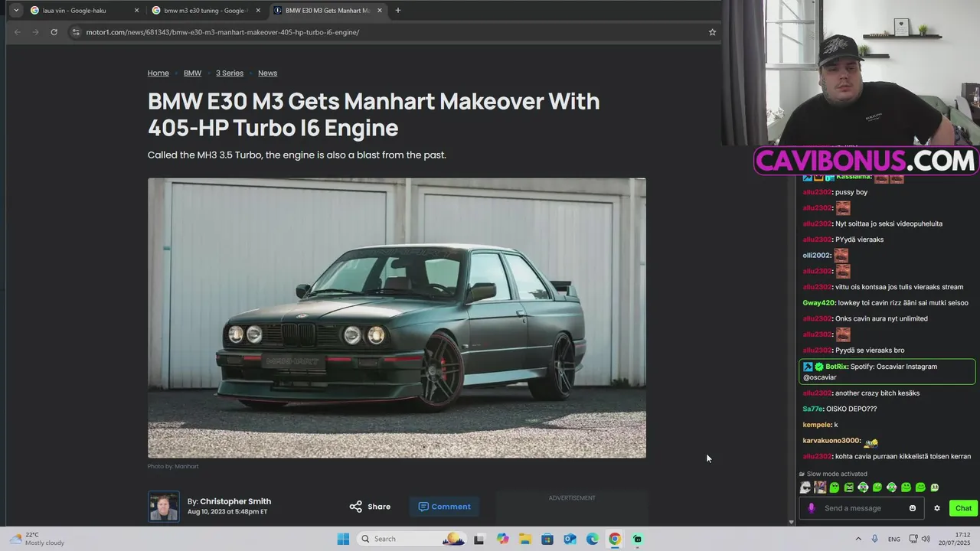View site information icon in address bar

pos(75,32)
